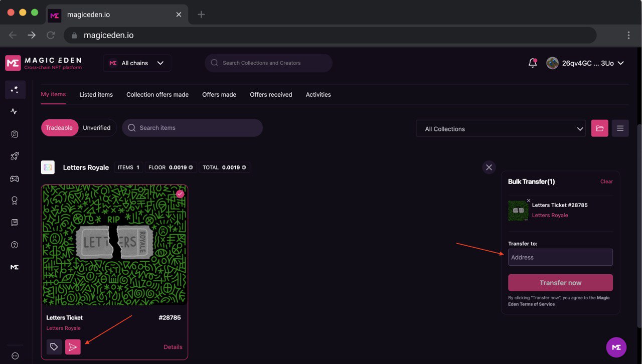Click Letters Ticket #28785 title in panel
This screenshot has width=642, height=364.
pos(560,205)
